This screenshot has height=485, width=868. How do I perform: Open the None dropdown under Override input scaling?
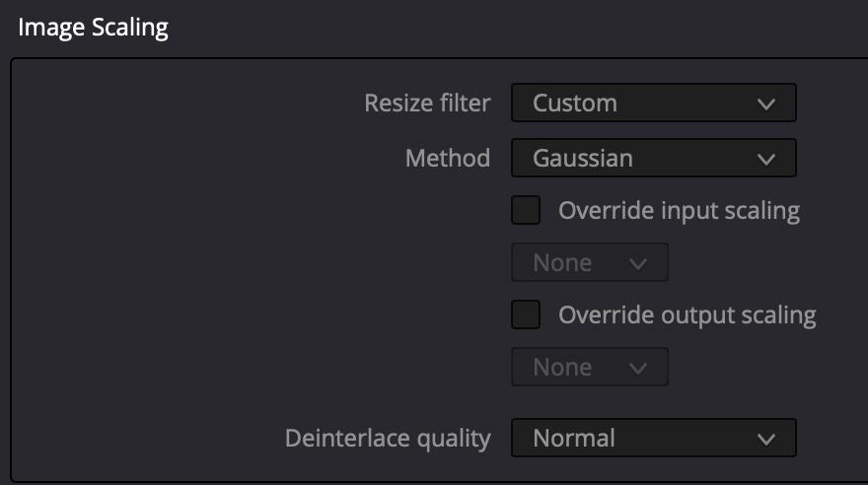[x=589, y=263]
